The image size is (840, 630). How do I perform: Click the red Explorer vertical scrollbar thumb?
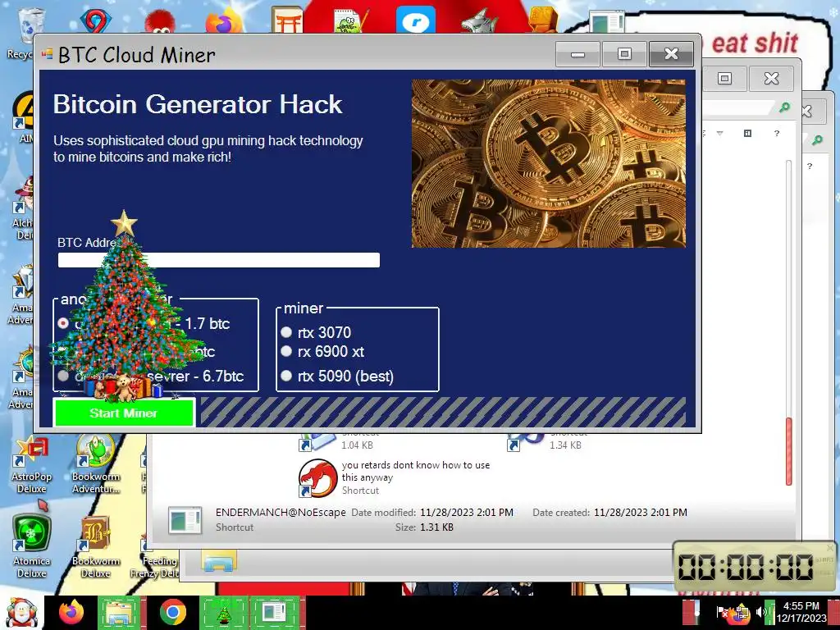pos(788,451)
